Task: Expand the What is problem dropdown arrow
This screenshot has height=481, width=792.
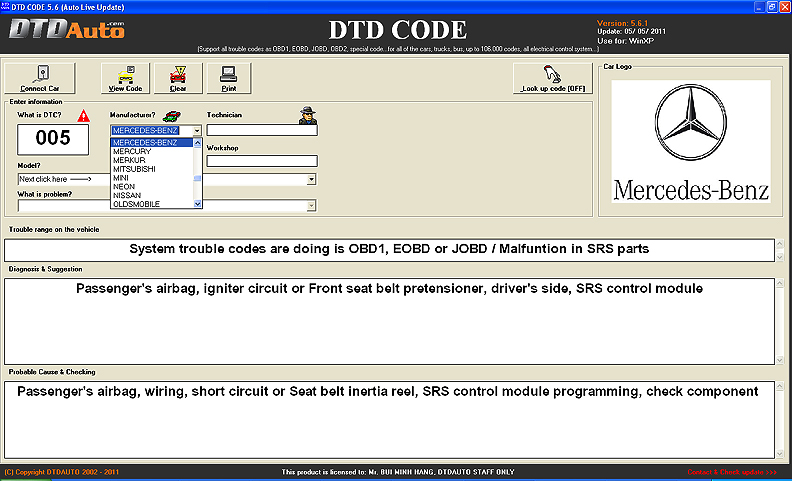Action: (x=312, y=205)
